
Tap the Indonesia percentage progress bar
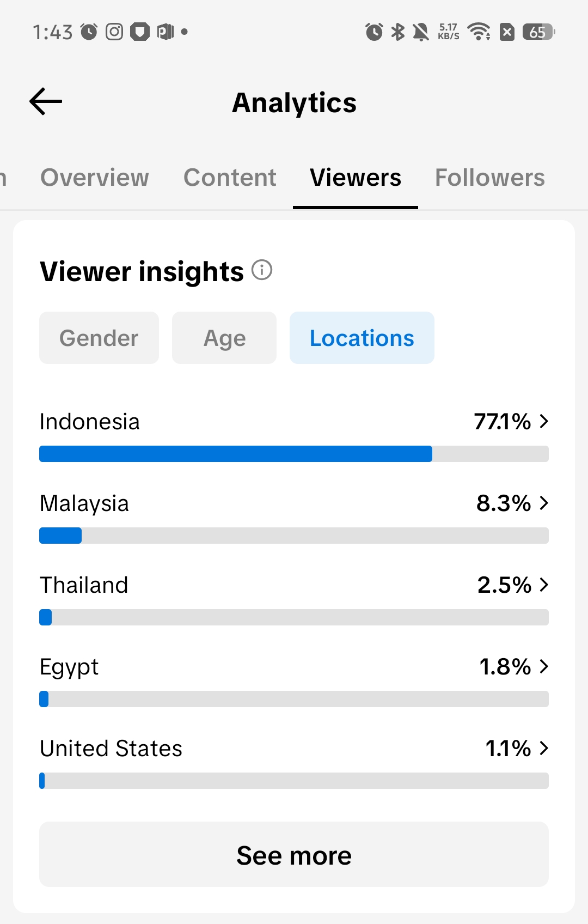(x=294, y=454)
